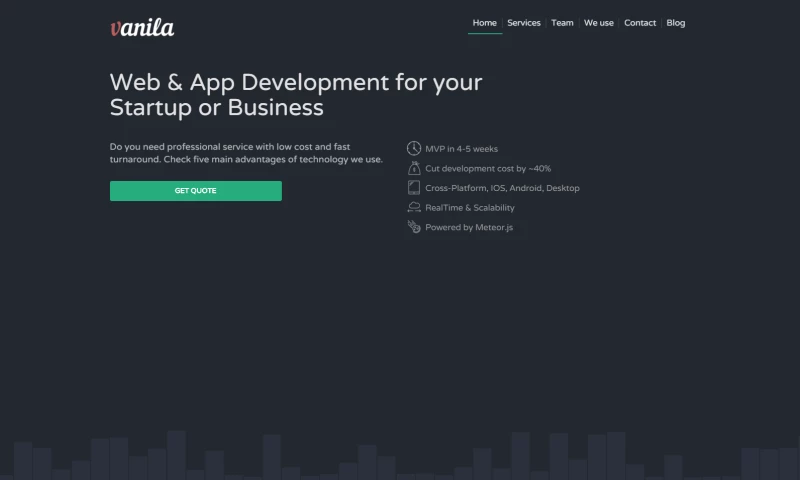The image size is (800, 480).
Task: Click the 'Powered by Meteor.js' text
Action: (x=469, y=228)
